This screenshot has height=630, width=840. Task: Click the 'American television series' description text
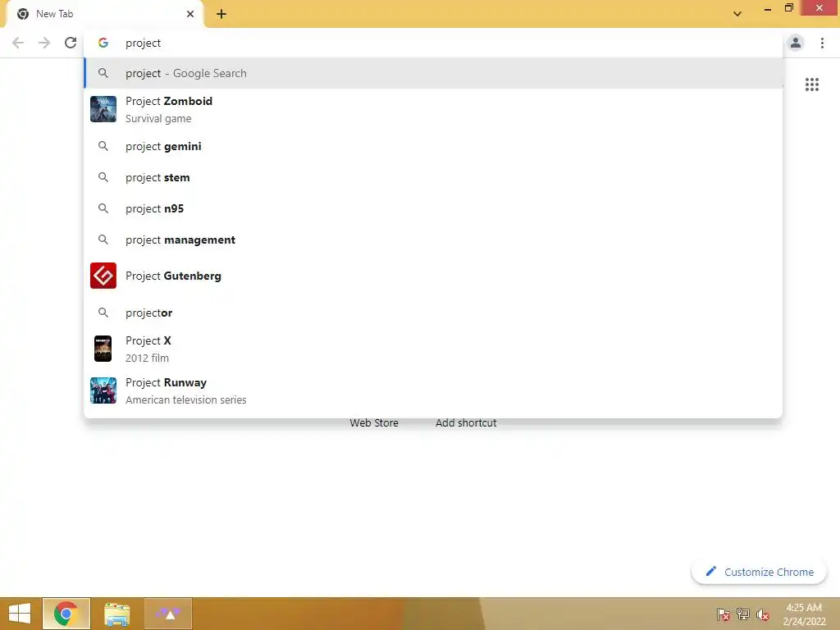[186, 399]
